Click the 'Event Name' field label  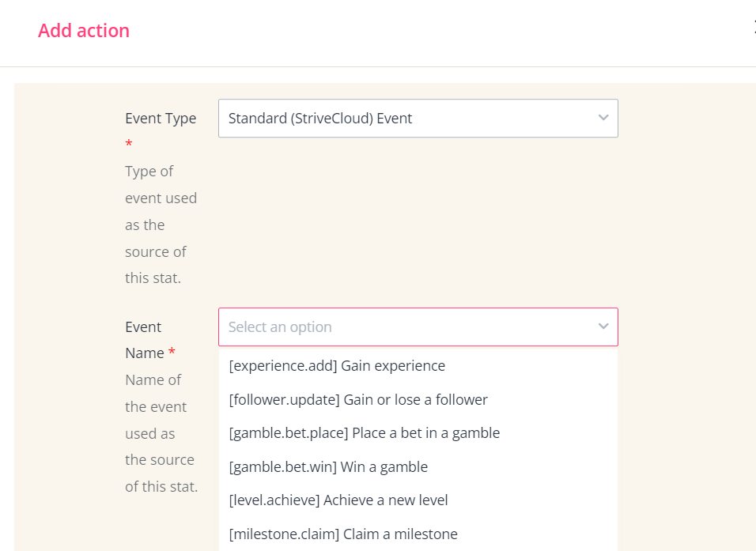[x=144, y=340]
